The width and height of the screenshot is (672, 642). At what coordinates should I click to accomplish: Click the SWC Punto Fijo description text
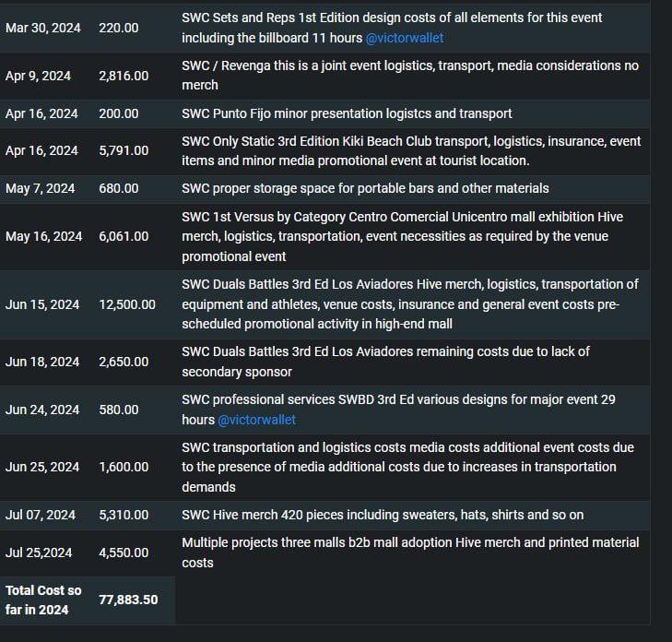(347, 113)
